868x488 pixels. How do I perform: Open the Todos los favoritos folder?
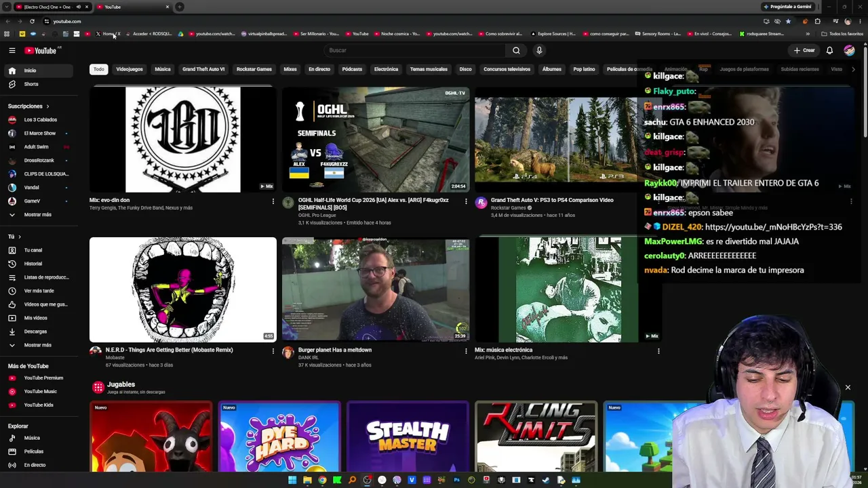(843, 34)
